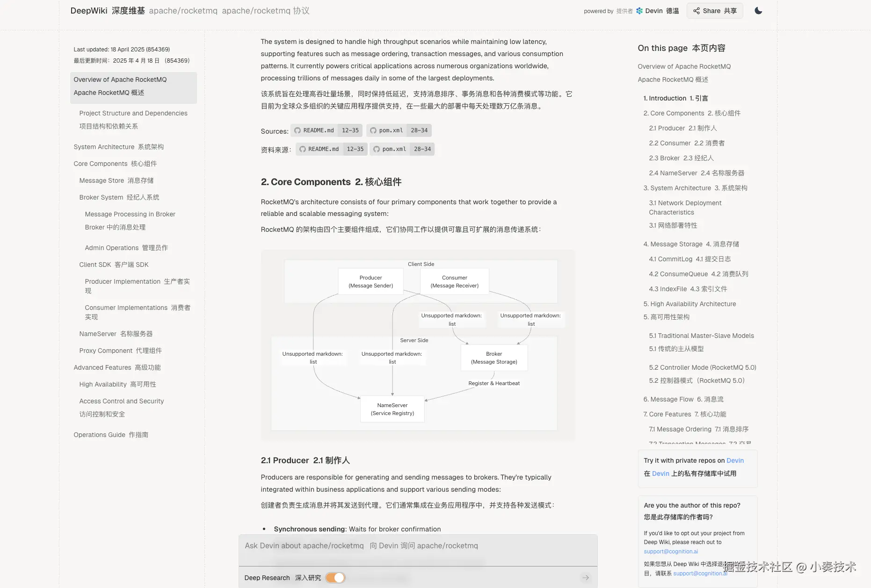Click the send arrow in Ask Devin box

pos(586,578)
